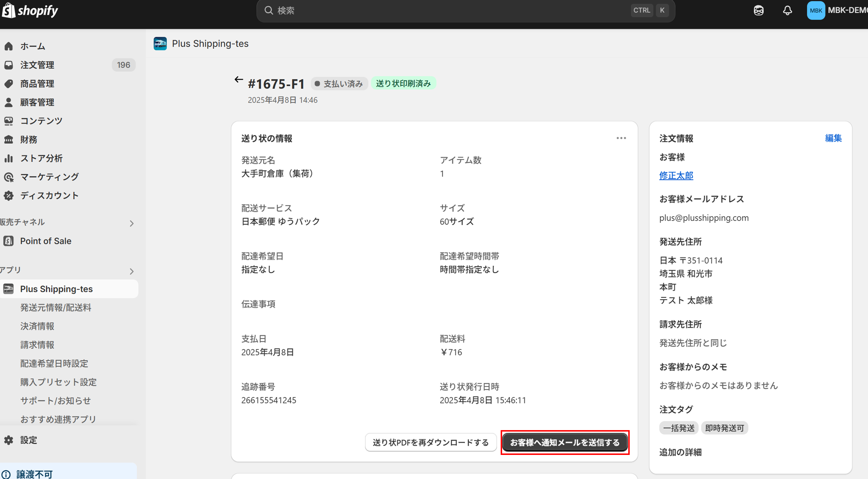Screen dimensions: 868x479
Task: Expand the アプリ section chevron
Action: click(x=132, y=271)
